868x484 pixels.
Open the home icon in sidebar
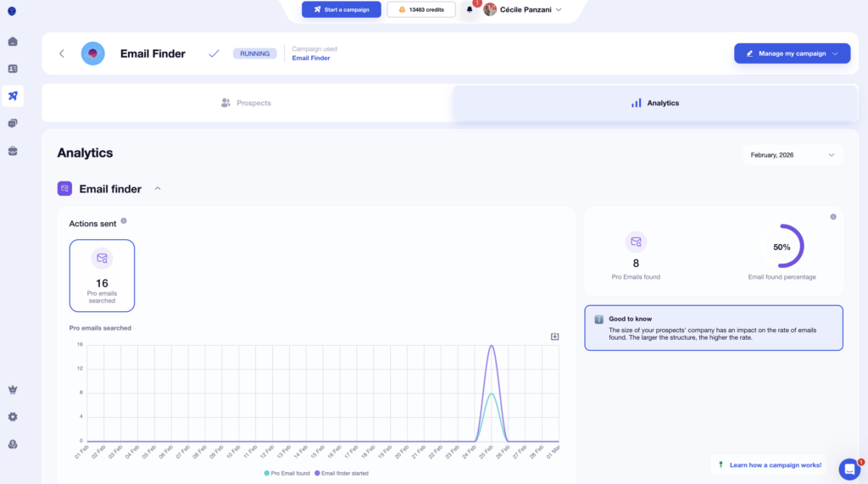13,42
